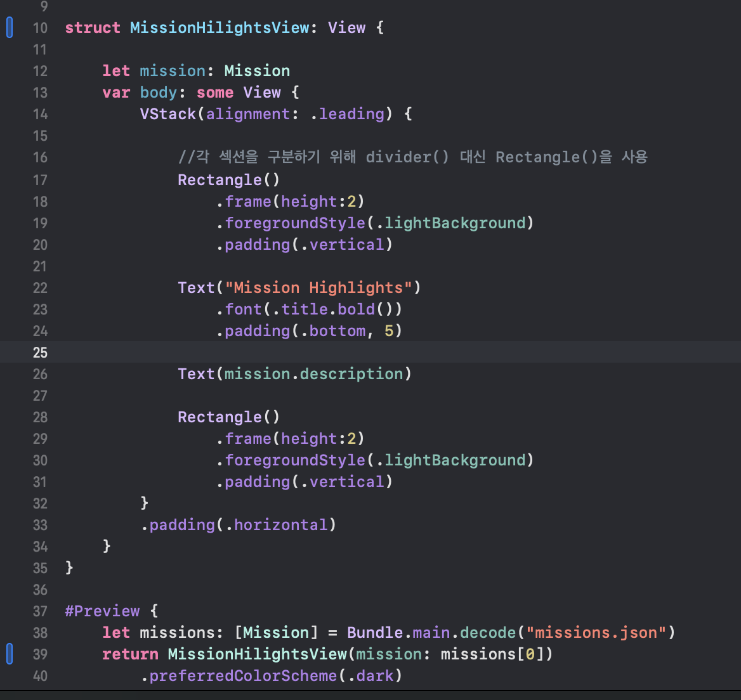Image resolution: width=741 pixels, height=700 pixels.
Task: Click the 'struct' keyword
Action: 93,28
